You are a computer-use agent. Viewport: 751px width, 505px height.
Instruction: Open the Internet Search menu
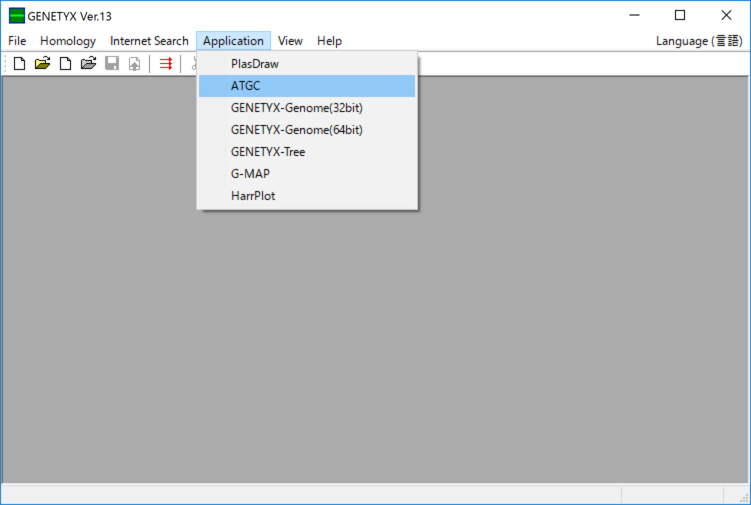[149, 41]
